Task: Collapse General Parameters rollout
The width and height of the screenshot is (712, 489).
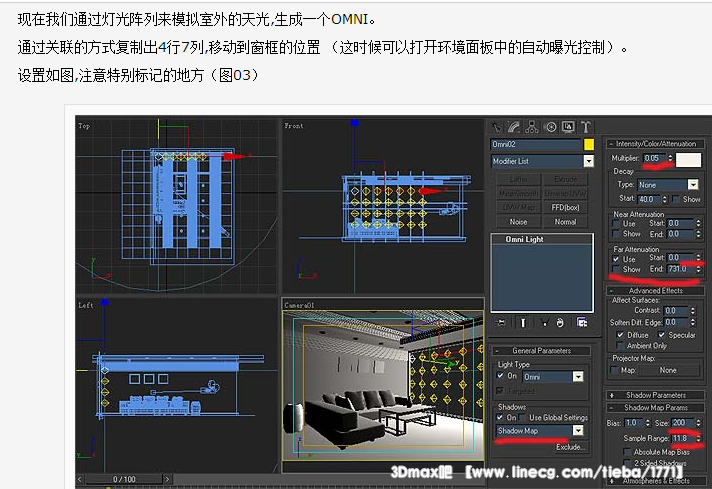Action: point(541,351)
